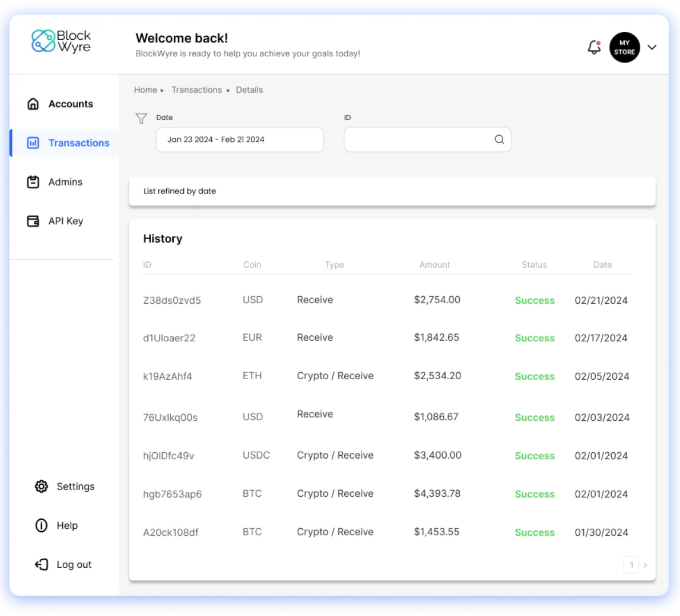
Task: Click the Admins clipboard icon
Action: pyautogui.click(x=33, y=182)
